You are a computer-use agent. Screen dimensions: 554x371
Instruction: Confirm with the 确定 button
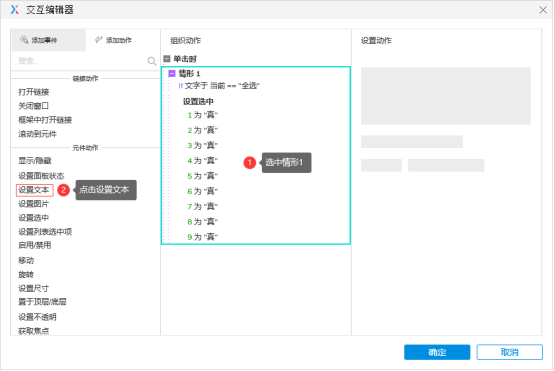(x=437, y=352)
